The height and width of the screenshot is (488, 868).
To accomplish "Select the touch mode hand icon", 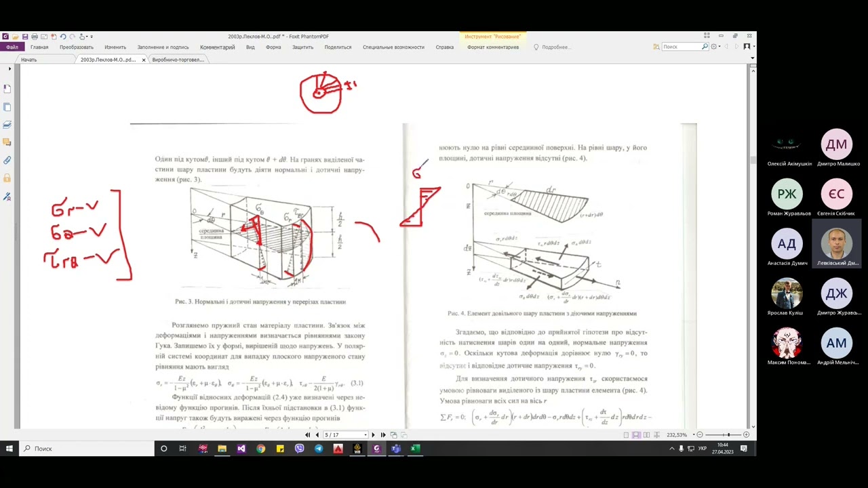I will (x=82, y=37).
